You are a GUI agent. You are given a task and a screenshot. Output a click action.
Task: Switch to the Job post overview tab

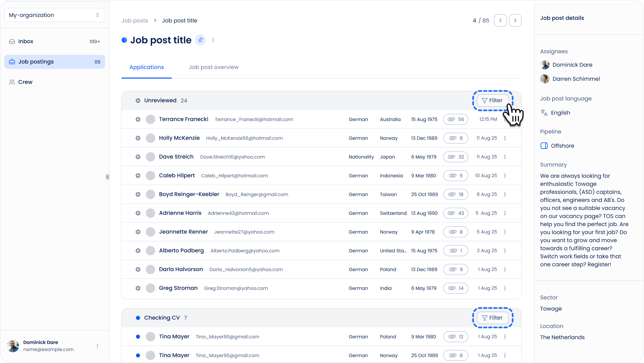point(214,67)
